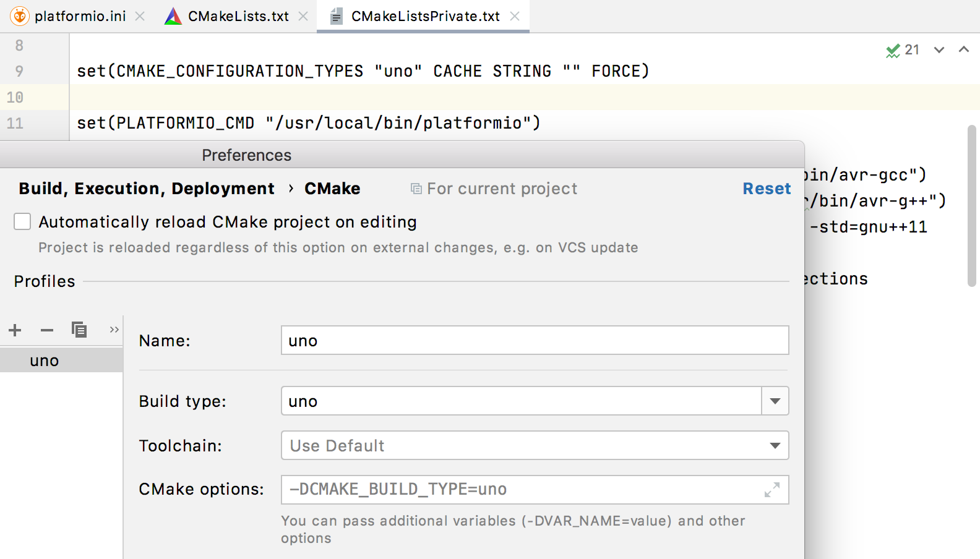Enable automatic CMake reload on editing
Screen dimensions: 980x559
point(22,221)
